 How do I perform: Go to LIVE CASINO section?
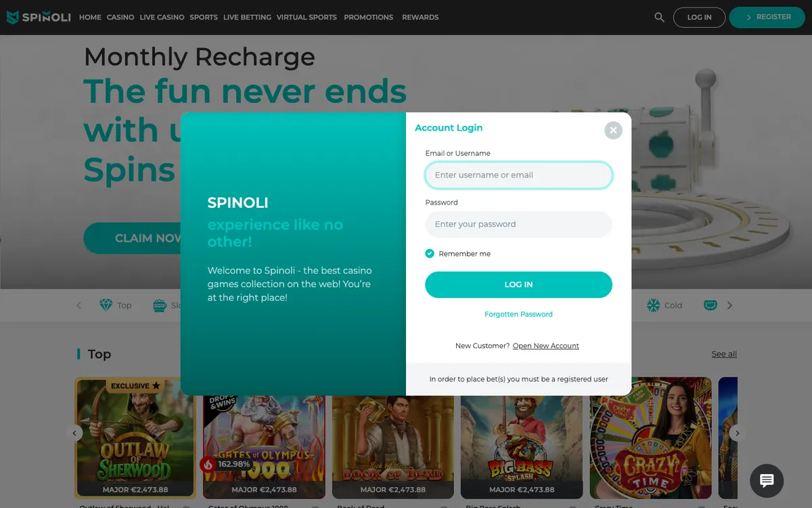162,18
